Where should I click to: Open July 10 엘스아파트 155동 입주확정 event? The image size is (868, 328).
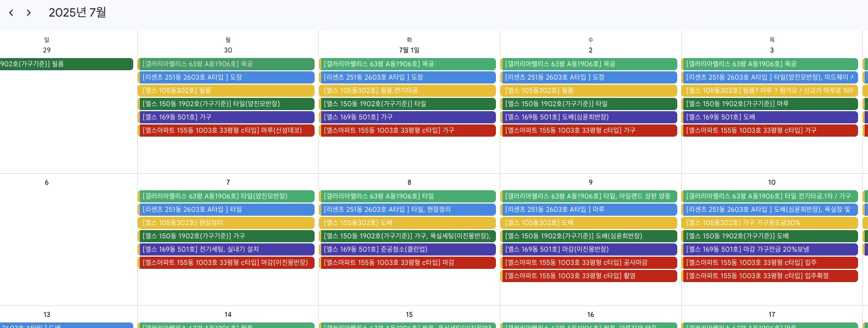[x=770, y=276]
